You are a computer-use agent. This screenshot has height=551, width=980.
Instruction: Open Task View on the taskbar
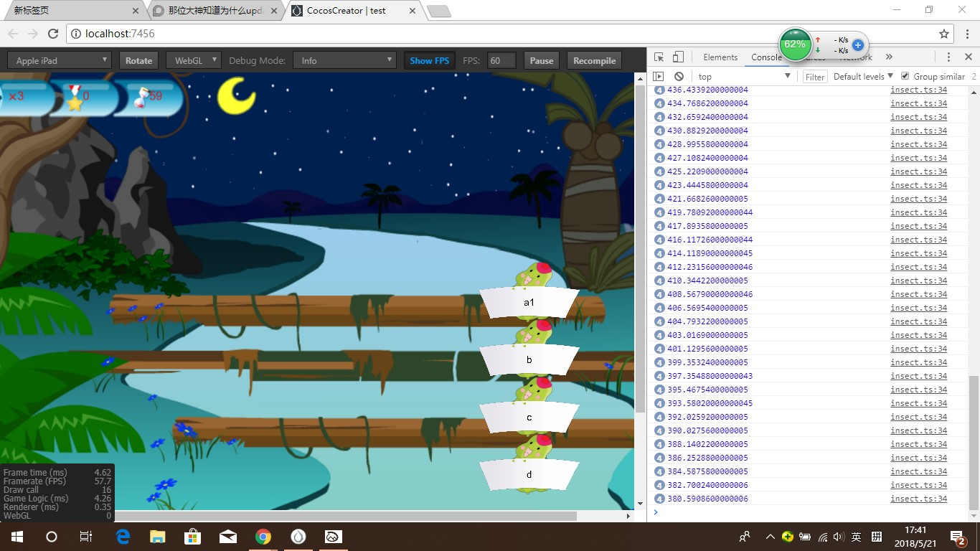pos(86,537)
